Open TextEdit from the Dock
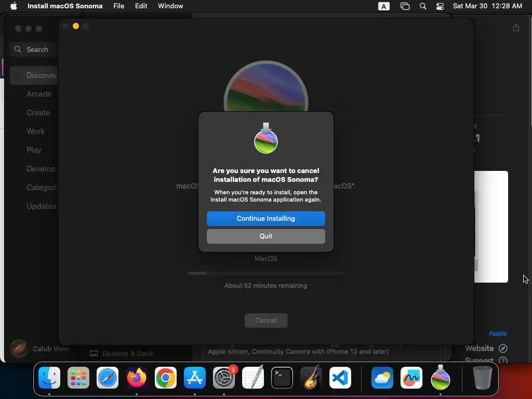532x399 pixels. (x=253, y=377)
